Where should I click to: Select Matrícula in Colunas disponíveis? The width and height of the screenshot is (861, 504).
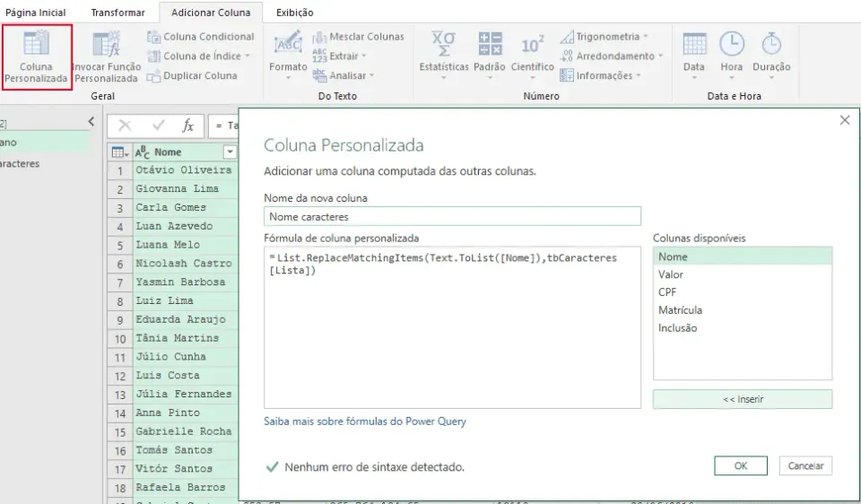[743, 310]
